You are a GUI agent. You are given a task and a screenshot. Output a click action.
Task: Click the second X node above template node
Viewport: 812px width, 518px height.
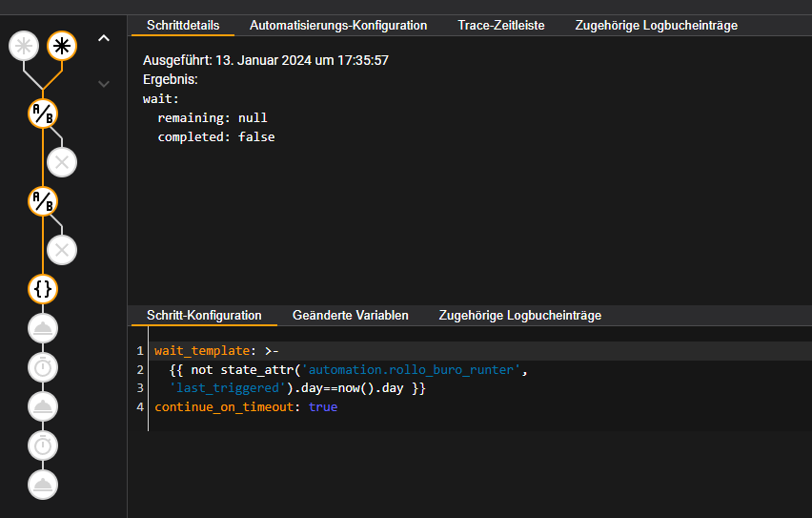point(62,250)
